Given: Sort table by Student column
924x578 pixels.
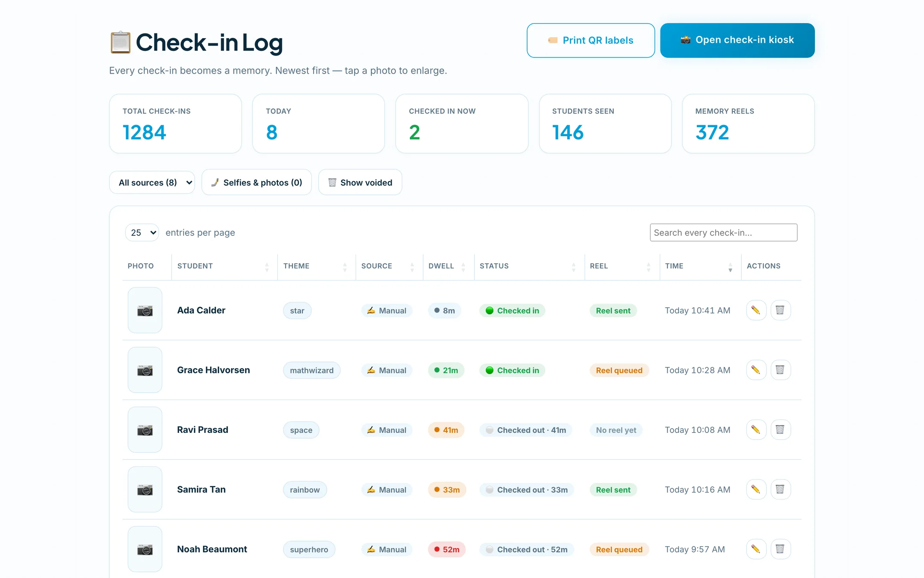Looking at the screenshot, I should 224,266.
